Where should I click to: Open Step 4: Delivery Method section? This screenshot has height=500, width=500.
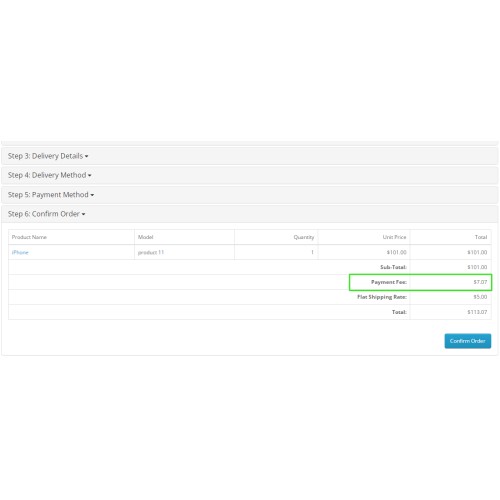49,175
